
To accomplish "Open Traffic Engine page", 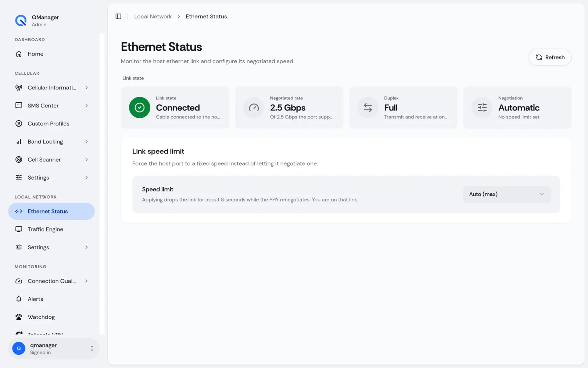I will pos(51,229).
